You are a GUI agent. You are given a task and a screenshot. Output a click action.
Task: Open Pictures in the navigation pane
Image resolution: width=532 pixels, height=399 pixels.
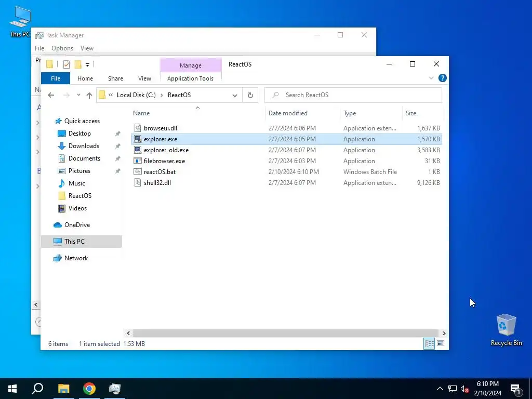(79, 170)
